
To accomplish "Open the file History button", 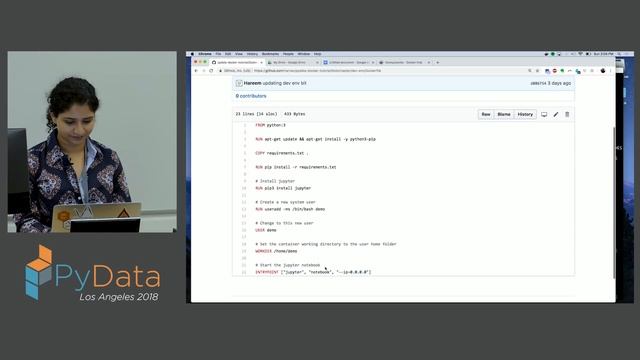I will (525, 114).
